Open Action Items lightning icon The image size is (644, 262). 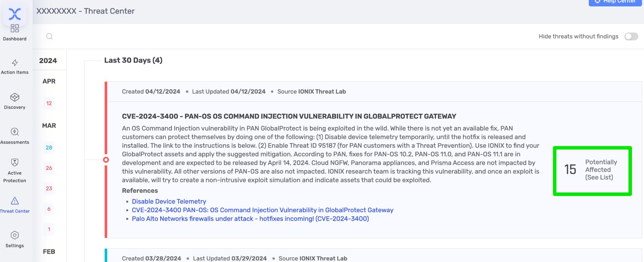[x=15, y=63]
